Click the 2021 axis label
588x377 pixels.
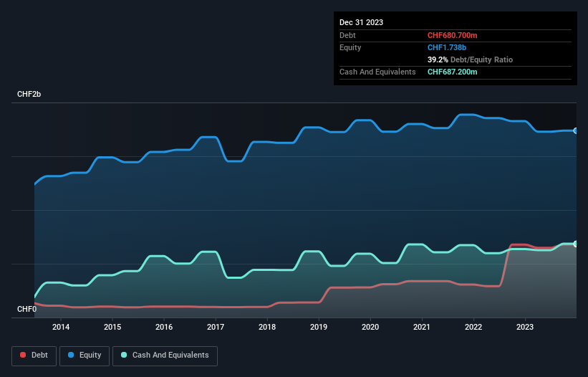click(422, 327)
